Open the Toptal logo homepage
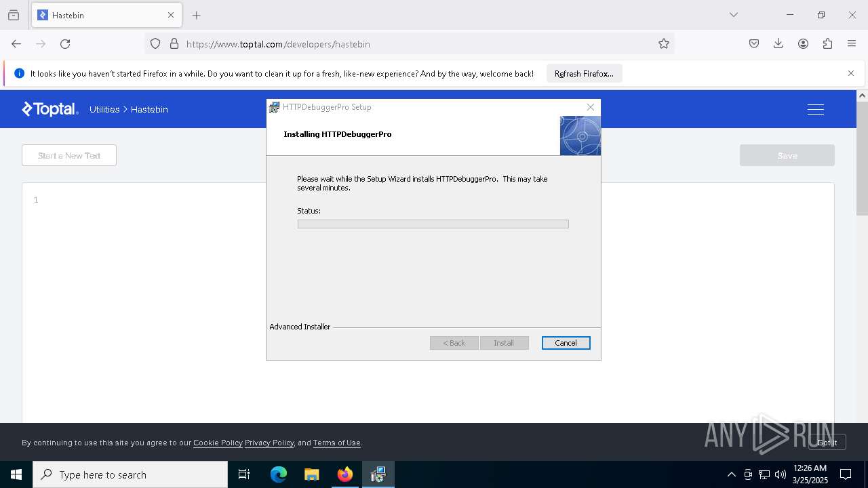868x488 pixels. tap(50, 109)
